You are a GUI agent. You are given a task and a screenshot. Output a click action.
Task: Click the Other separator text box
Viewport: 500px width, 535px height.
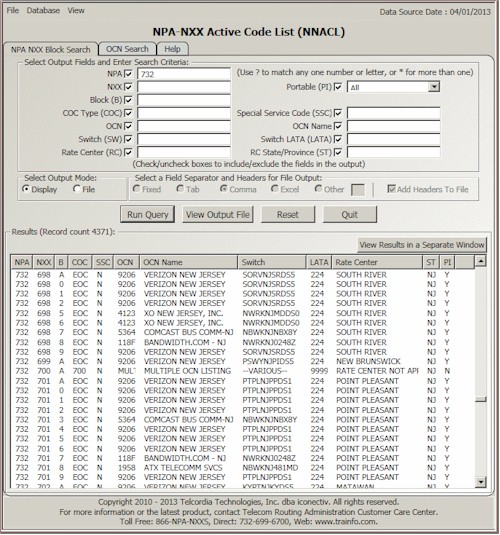coord(358,190)
